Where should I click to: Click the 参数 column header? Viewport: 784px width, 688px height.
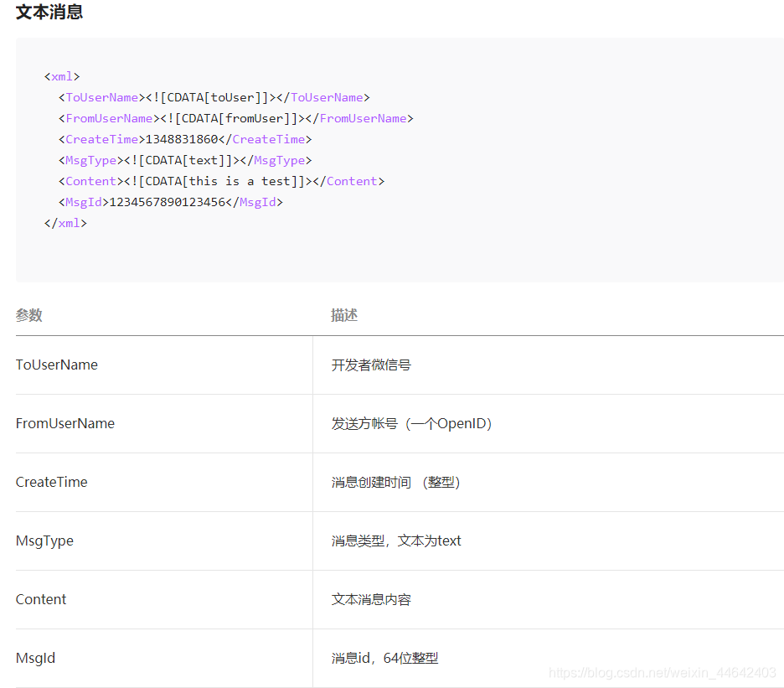29,315
